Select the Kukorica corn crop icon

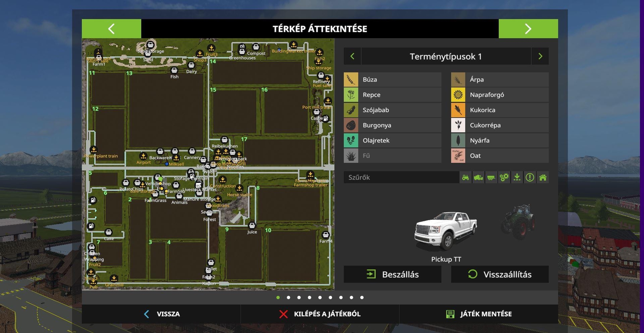pyautogui.click(x=458, y=110)
